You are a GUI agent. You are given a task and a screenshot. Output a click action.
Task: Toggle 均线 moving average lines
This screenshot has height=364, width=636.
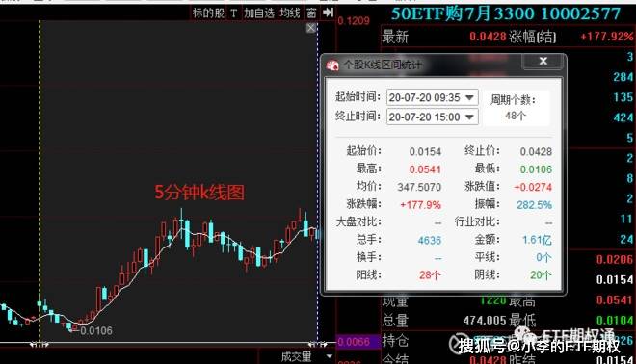pyautogui.click(x=290, y=13)
